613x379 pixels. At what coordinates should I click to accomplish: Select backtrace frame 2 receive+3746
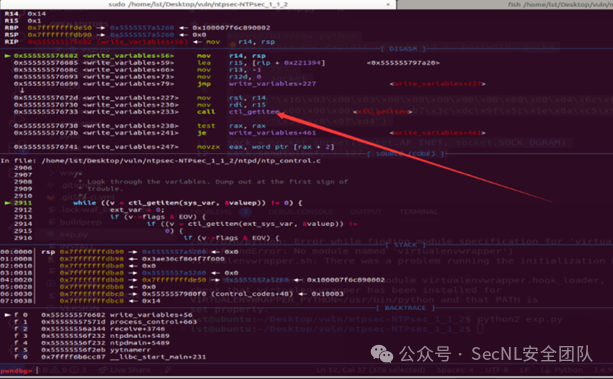click(x=90, y=329)
